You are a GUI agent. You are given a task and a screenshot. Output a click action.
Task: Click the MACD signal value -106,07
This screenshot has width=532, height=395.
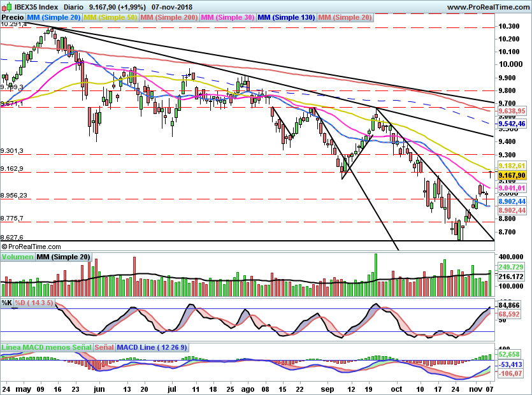(510, 373)
